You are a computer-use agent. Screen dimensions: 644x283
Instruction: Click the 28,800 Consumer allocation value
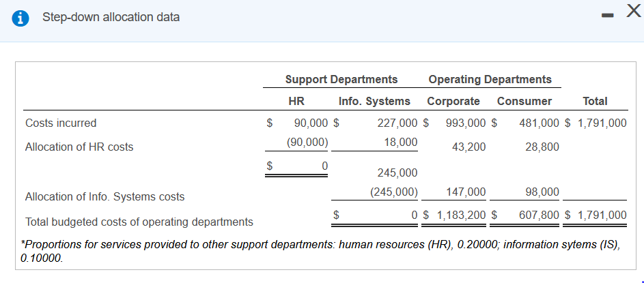click(x=542, y=147)
